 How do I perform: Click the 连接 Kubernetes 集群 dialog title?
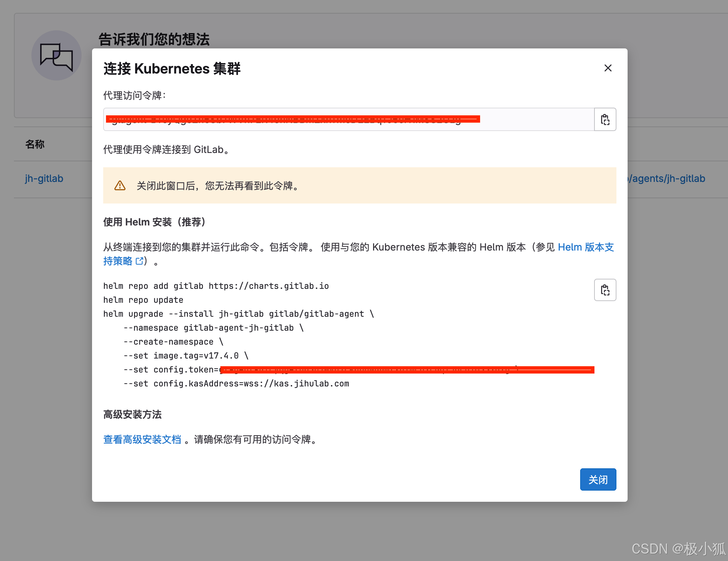click(172, 69)
